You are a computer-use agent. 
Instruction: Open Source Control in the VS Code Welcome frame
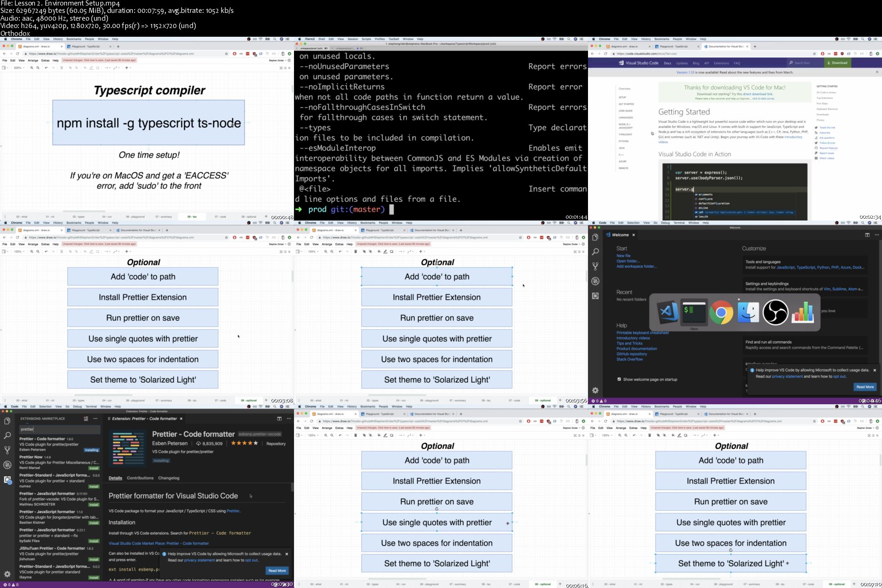pyautogui.click(x=595, y=266)
